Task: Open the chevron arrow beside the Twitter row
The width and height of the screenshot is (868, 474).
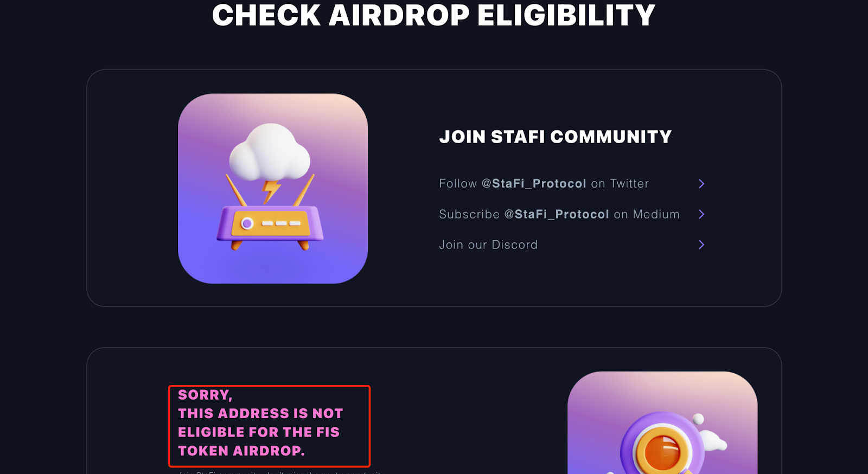Action: pyautogui.click(x=701, y=184)
